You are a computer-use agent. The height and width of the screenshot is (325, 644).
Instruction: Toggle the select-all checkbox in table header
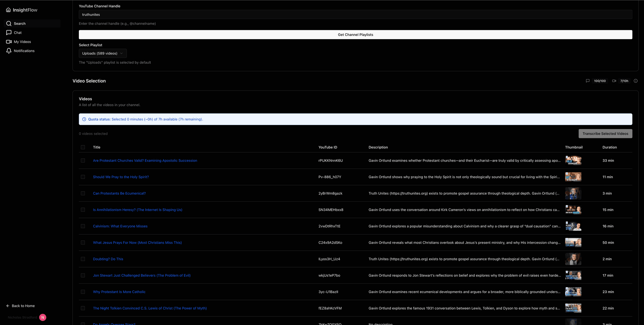click(83, 147)
